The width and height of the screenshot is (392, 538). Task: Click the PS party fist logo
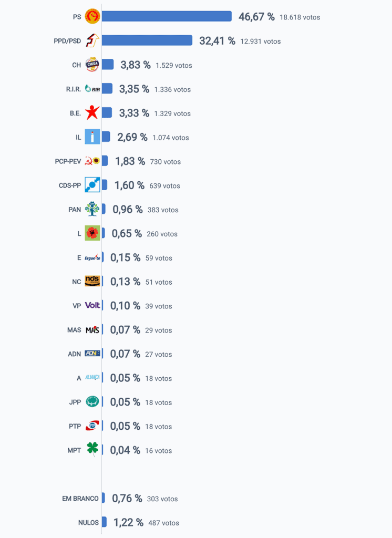coord(92,16)
